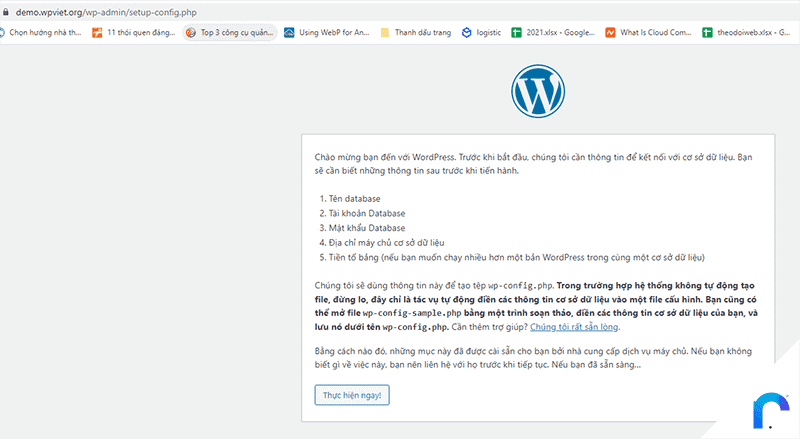Click the 'Using WebP' bookmark favicon

[x=289, y=33]
